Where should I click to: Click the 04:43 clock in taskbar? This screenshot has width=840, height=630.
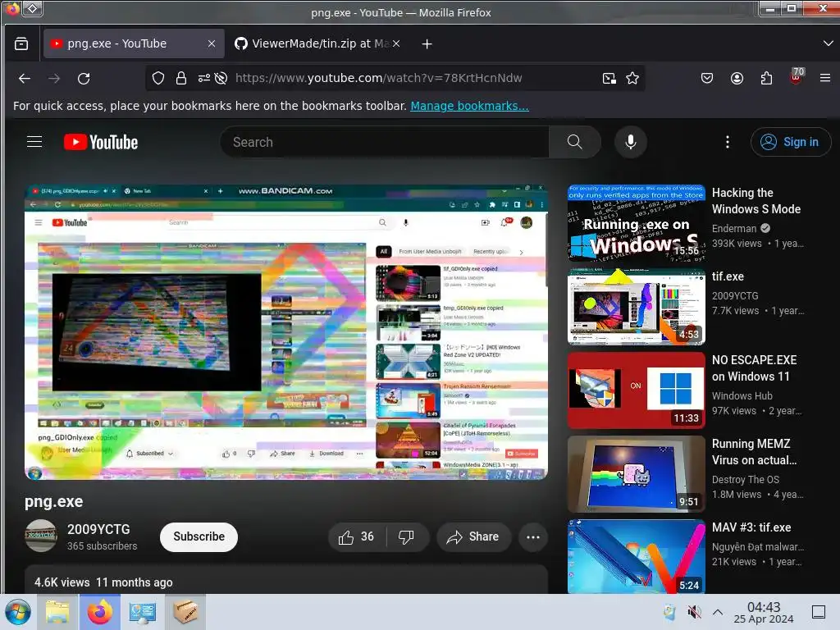tap(764, 612)
